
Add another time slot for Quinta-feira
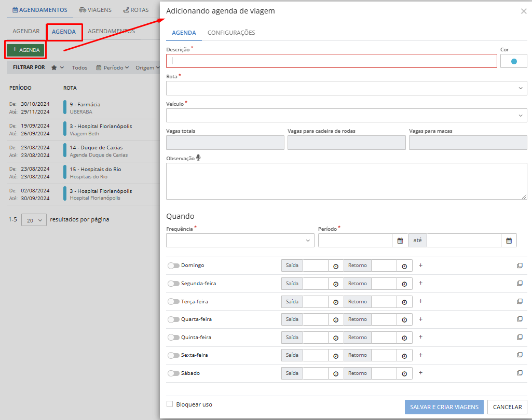click(x=421, y=337)
